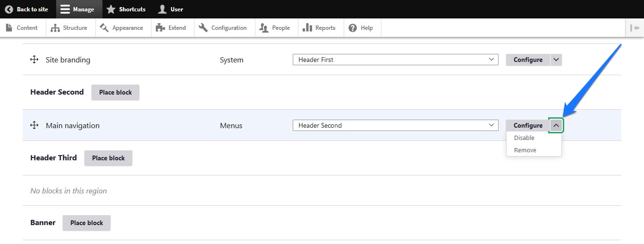Click the Header Third region heading

click(x=53, y=158)
